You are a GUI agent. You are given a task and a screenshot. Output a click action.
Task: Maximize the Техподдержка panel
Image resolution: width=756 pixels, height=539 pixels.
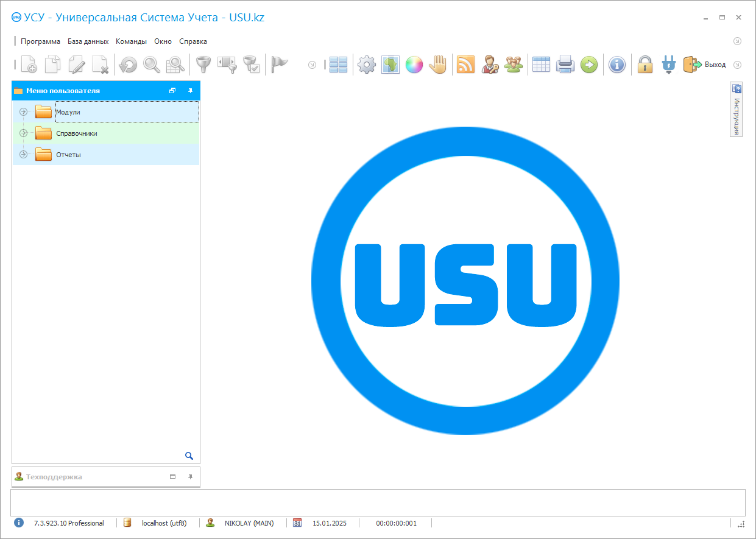(x=172, y=477)
